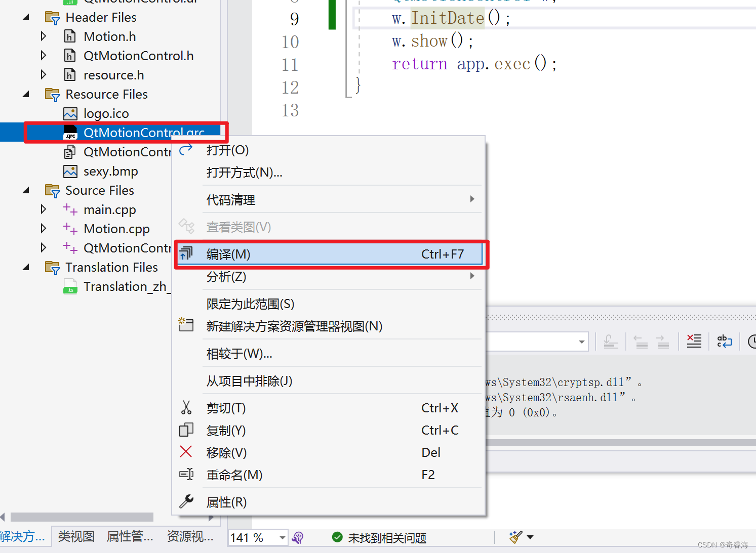Select Copy (复制) in the context menu
The image size is (756, 553).
[x=329, y=431]
